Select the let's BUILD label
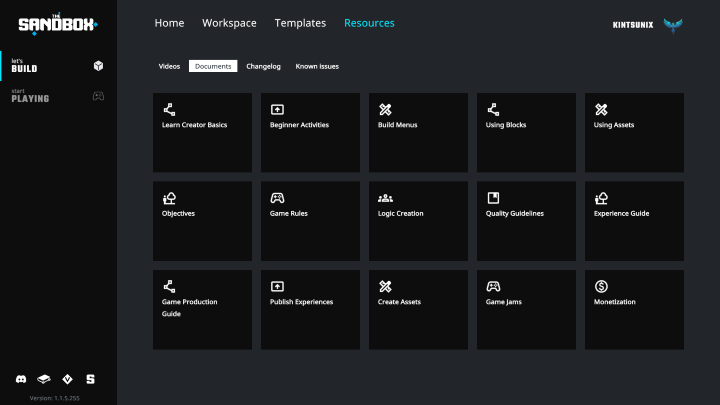Image resolution: width=720 pixels, height=405 pixels. (x=24, y=66)
